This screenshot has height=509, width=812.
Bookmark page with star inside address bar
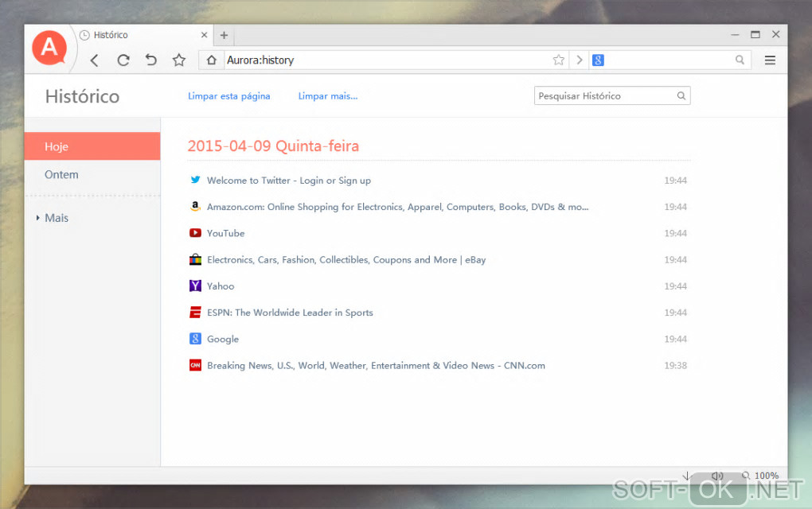[x=558, y=60]
